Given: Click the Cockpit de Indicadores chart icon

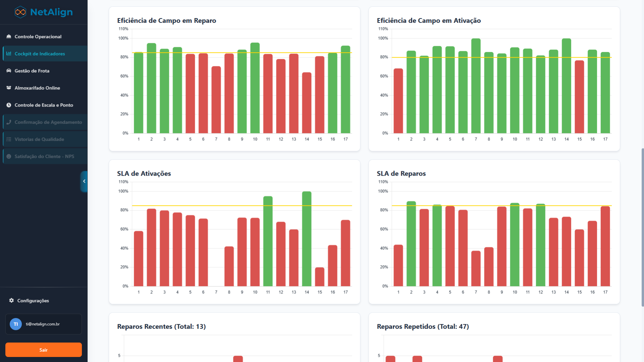Looking at the screenshot, I should pos(9,54).
